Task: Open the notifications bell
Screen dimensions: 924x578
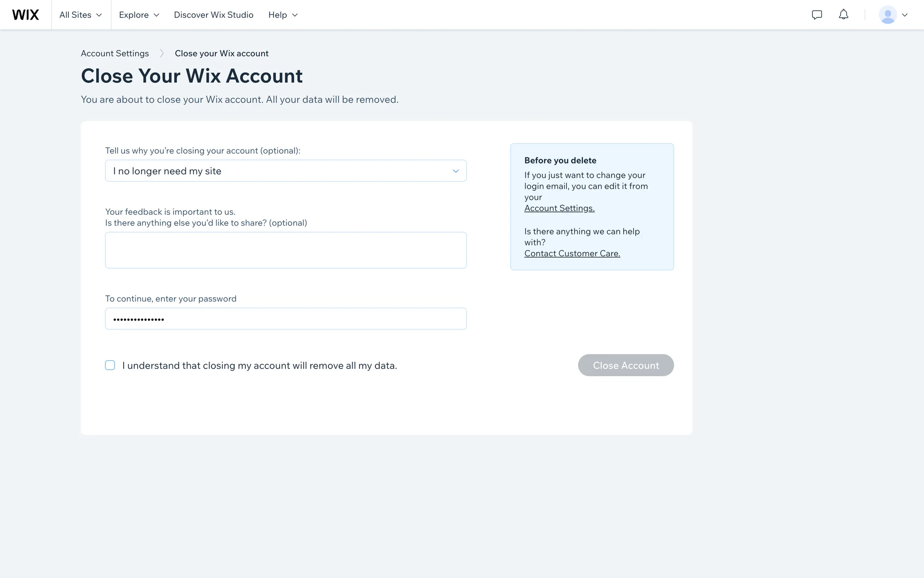Action: click(x=844, y=15)
